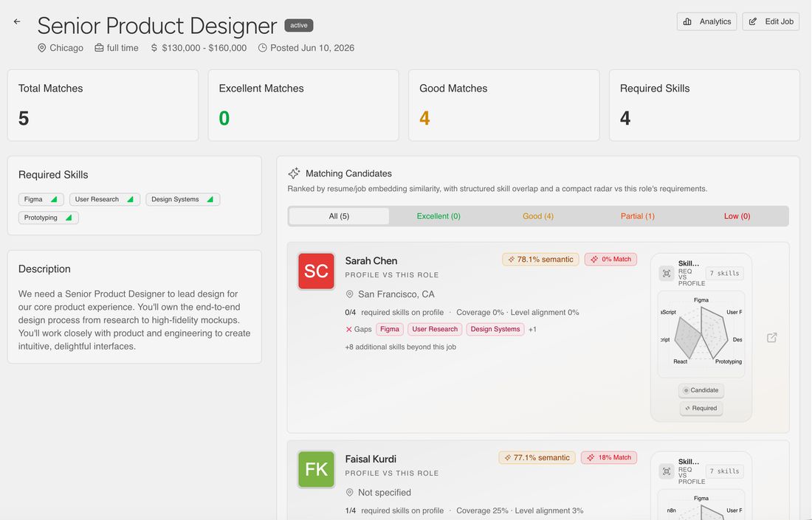Viewport: 812px width, 520px height.
Task: Click the Figma chip in Required Skills panel
Action: (x=41, y=199)
